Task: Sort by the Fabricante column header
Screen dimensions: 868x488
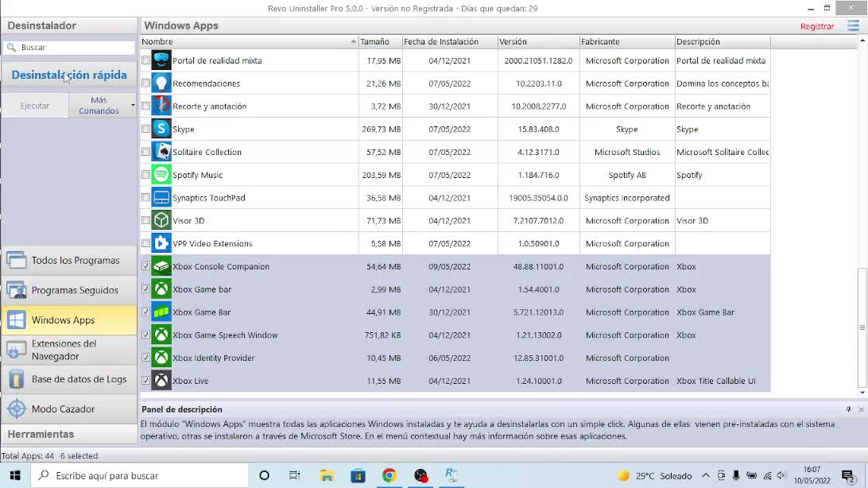Action: pos(627,41)
